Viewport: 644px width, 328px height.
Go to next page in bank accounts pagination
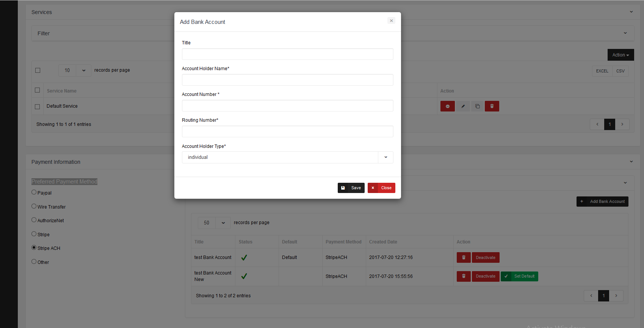[616, 296]
